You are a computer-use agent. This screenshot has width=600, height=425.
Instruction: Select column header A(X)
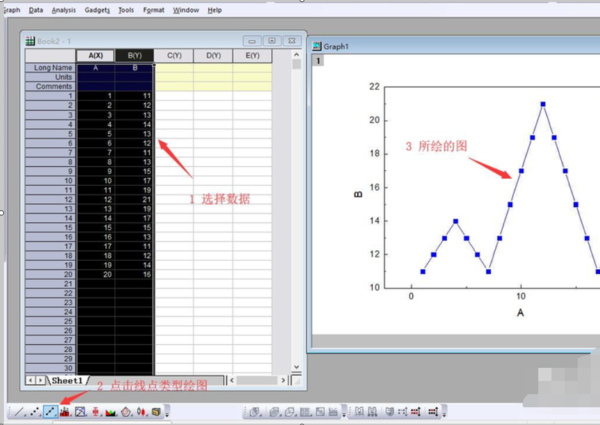coord(96,55)
